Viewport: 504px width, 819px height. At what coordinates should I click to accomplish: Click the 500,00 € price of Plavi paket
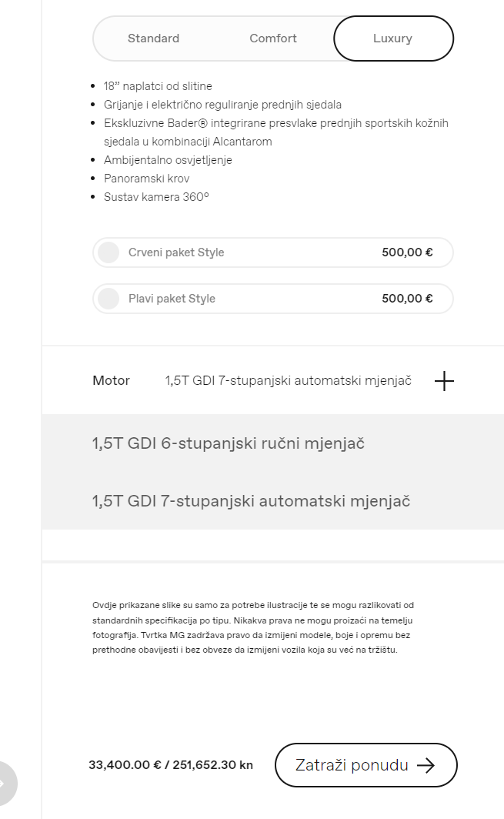(407, 298)
